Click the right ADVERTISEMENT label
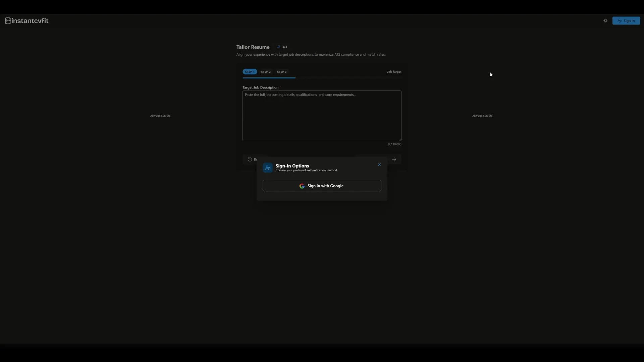 [x=483, y=116]
